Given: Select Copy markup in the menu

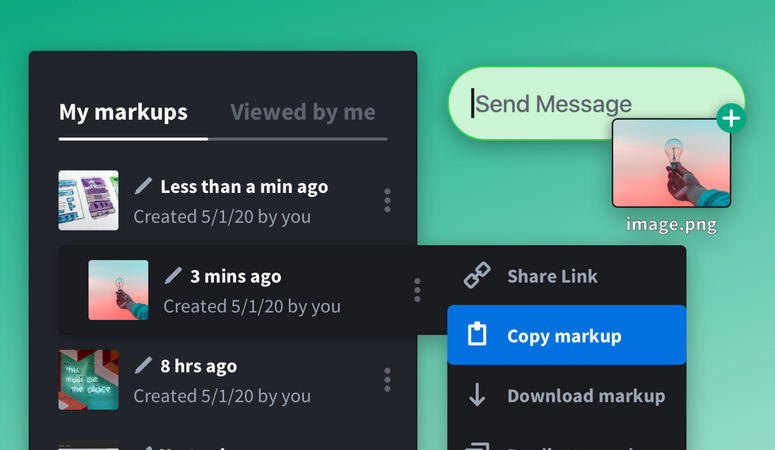Looking at the screenshot, I should point(566,335).
